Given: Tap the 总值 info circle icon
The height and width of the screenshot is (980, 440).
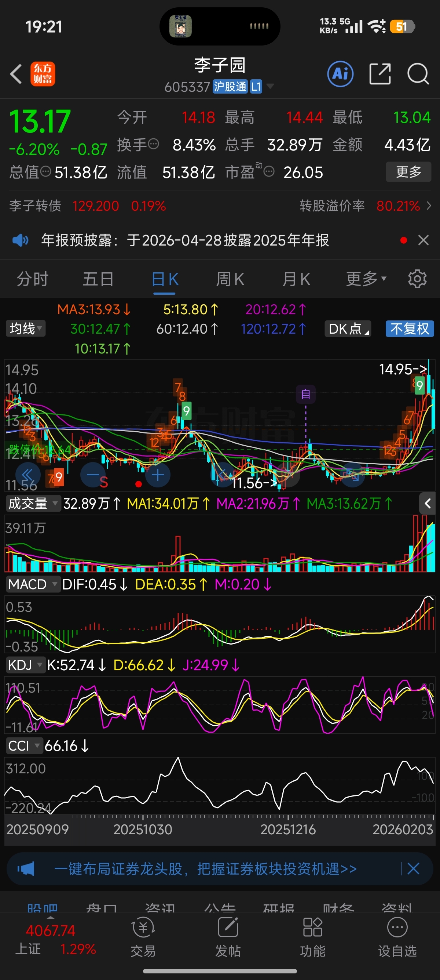Looking at the screenshot, I should coord(45,171).
